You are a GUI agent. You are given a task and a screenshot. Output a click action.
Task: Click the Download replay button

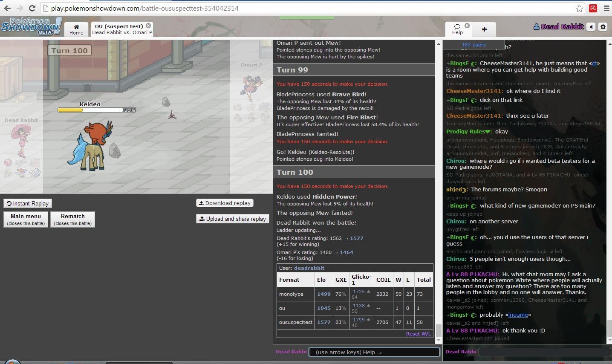[225, 203]
